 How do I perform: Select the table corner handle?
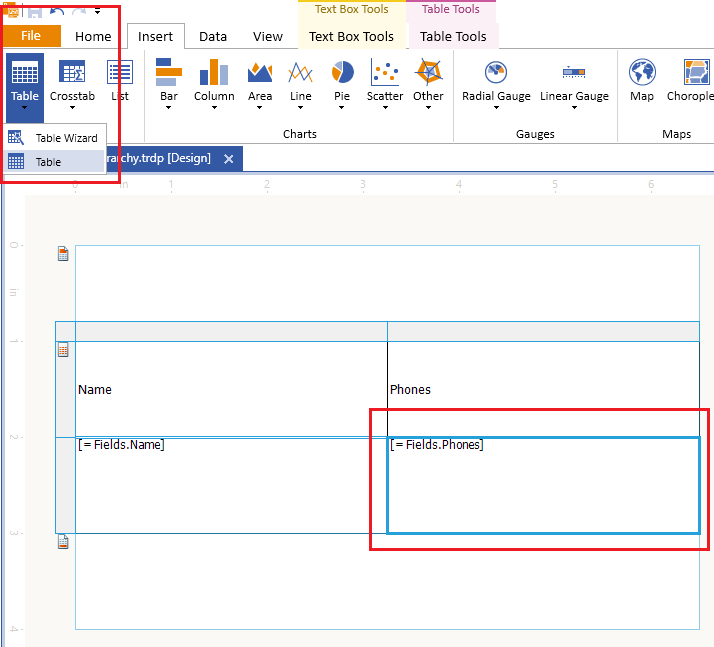[66, 331]
